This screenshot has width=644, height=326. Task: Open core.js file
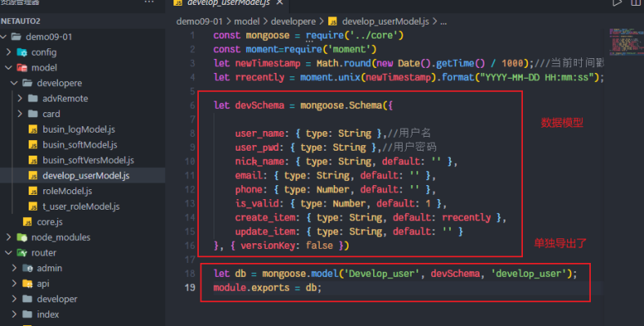(50, 222)
